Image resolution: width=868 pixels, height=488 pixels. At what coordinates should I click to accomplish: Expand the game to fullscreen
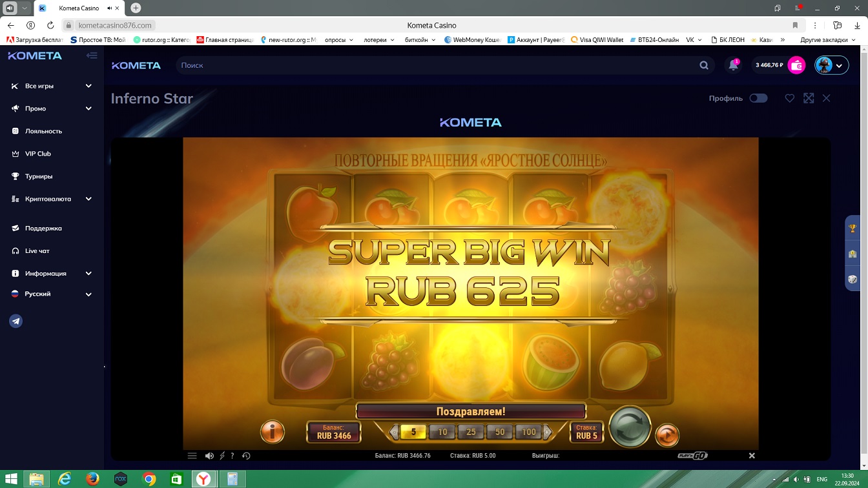(809, 98)
